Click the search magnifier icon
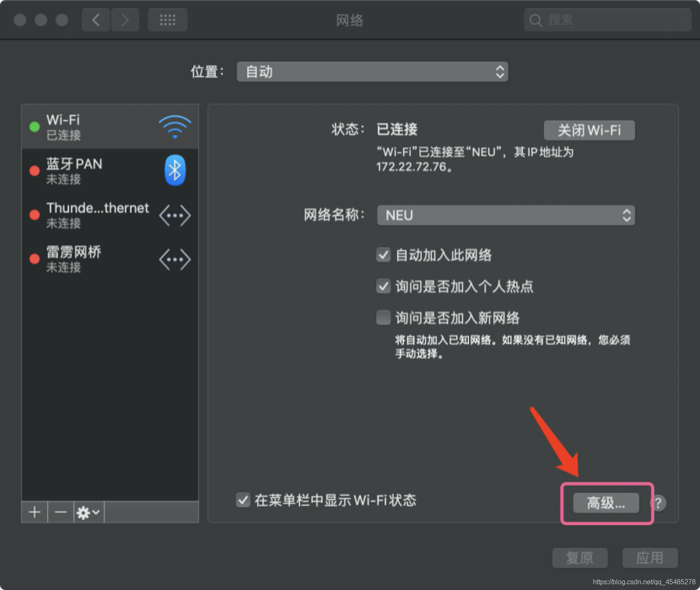The height and width of the screenshot is (590, 700). click(536, 20)
